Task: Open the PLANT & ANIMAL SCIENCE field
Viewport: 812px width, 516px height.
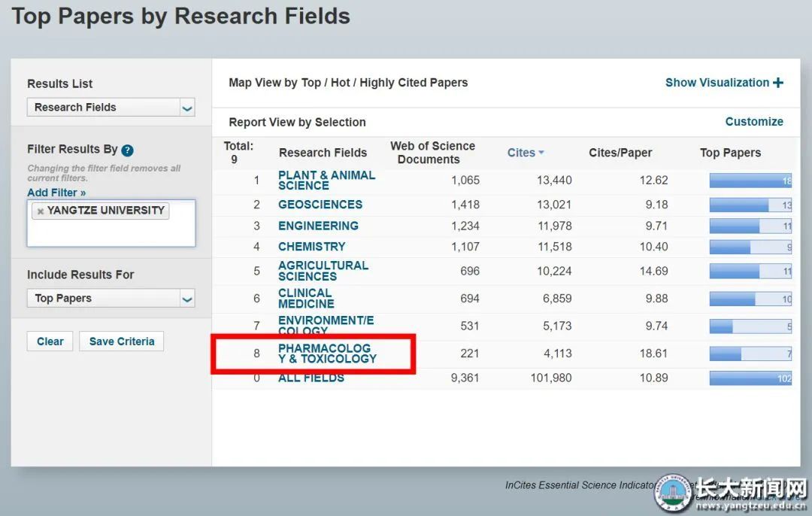Action: coord(326,181)
